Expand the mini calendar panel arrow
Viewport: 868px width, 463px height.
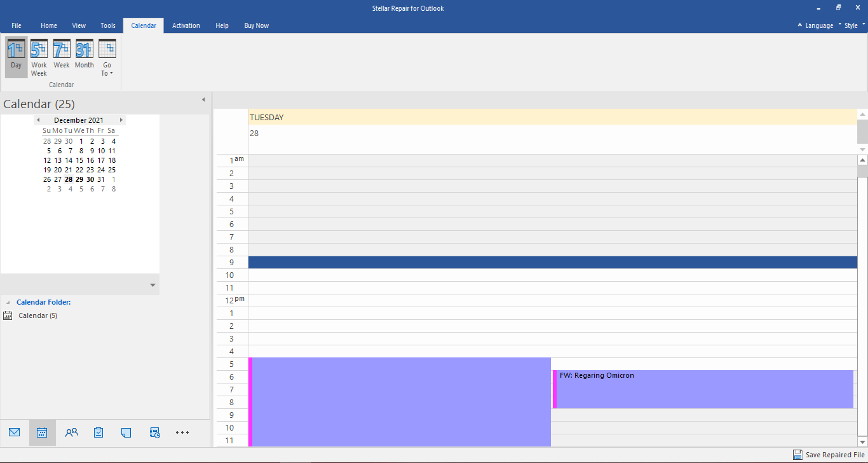click(153, 285)
